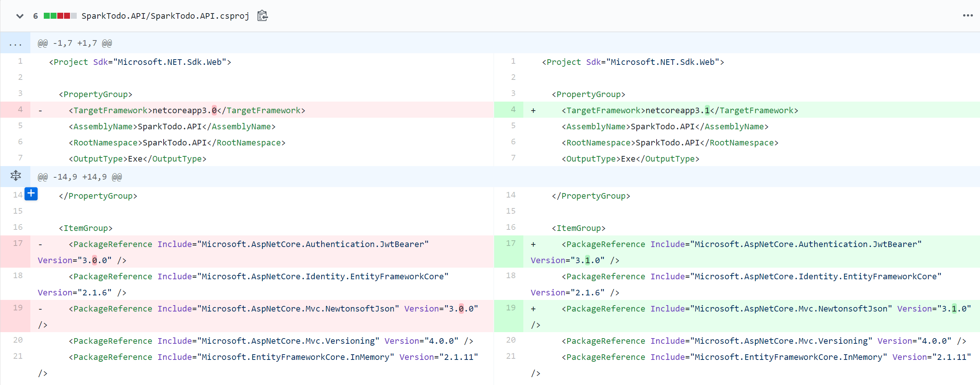Expand lines between hunks at -14,9

(15, 176)
